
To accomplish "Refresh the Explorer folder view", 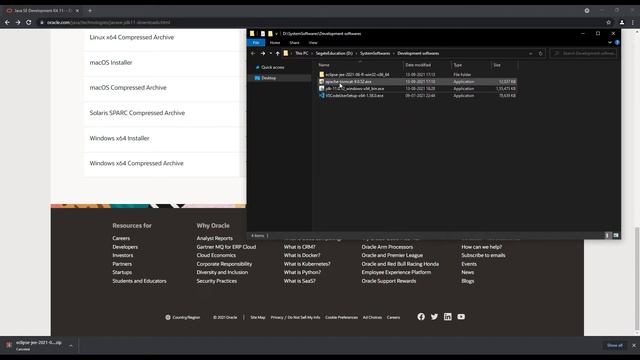I will pos(540,53).
